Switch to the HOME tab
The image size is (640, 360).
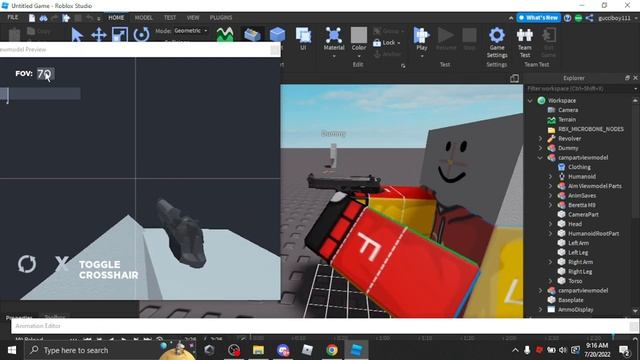tap(116, 18)
